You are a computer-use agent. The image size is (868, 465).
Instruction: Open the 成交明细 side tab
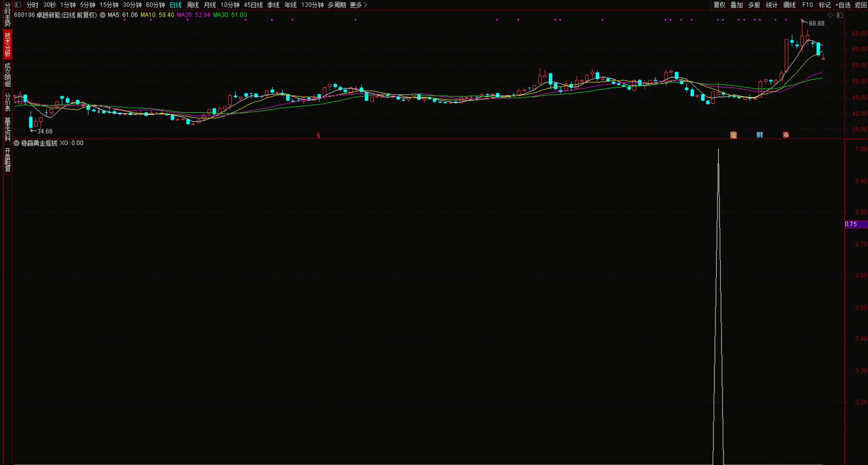(x=7, y=75)
